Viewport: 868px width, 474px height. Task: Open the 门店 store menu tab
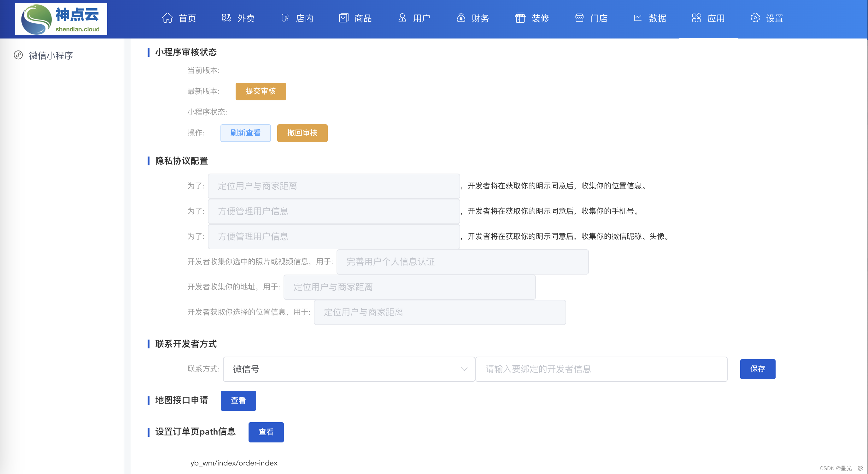coord(591,18)
